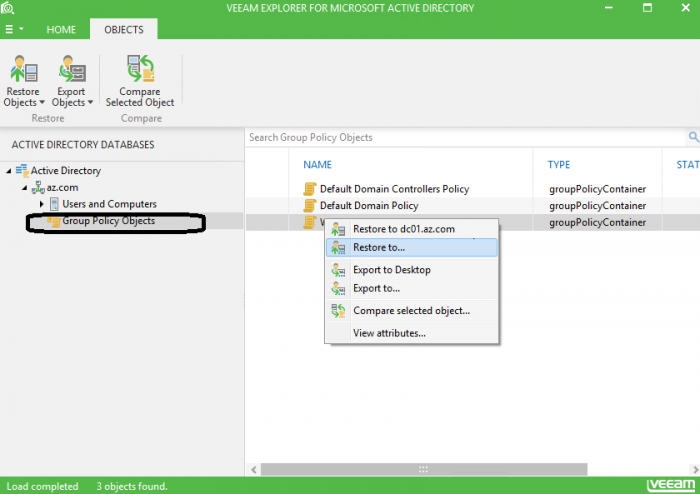
Task: Choose Compare selected object... in context menu
Action: pos(412,311)
